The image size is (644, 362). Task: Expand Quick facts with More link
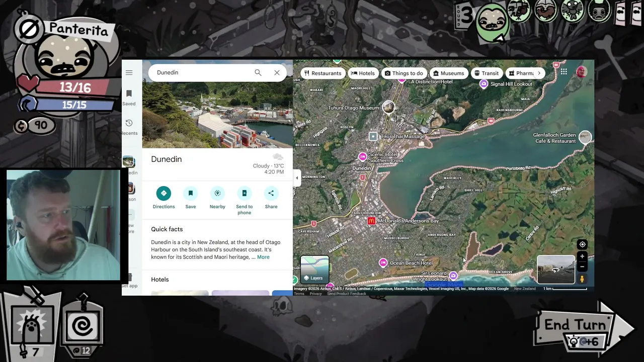point(263,257)
